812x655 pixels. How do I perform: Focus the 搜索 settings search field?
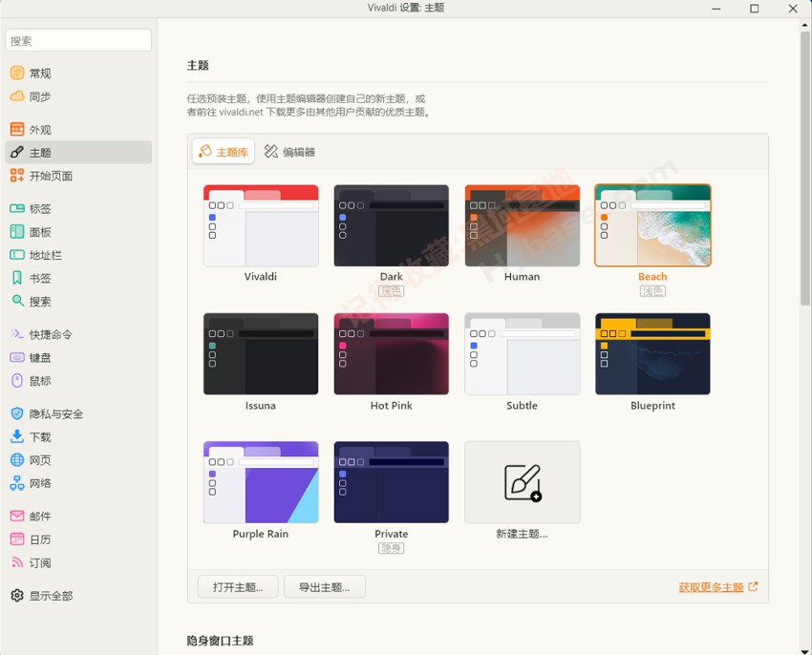tap(78, 40)
